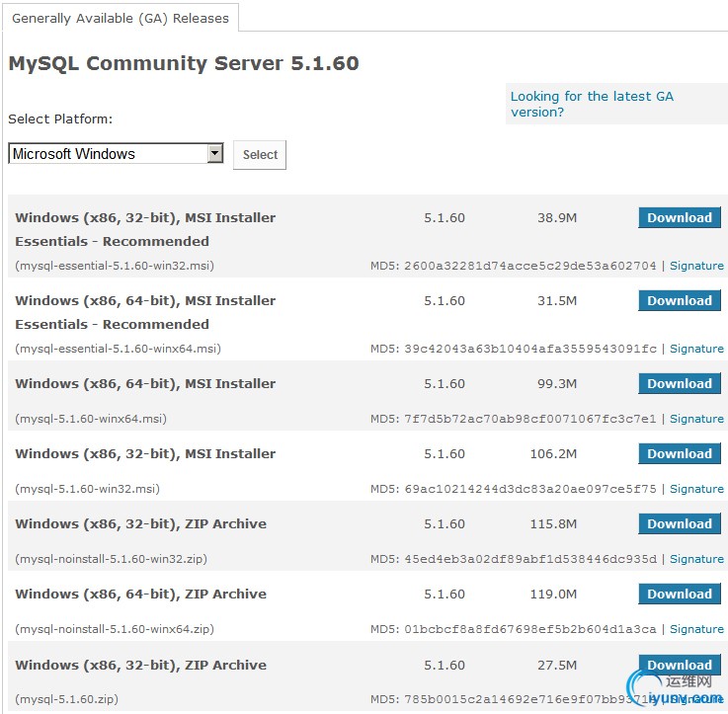Click filename (mysql-5.1.60-win32.msi)
The height and width of the screenshot is (714, 728).
tap(87, 489)
